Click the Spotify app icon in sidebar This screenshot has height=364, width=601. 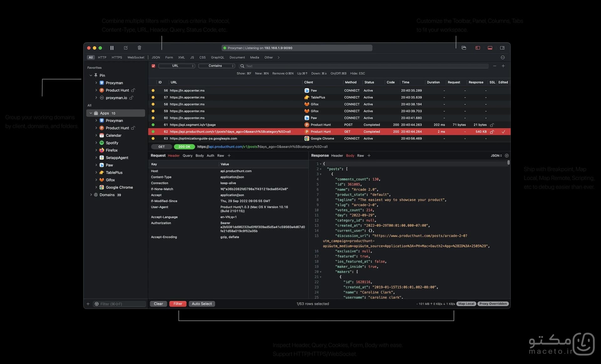(x=102, y=143)
